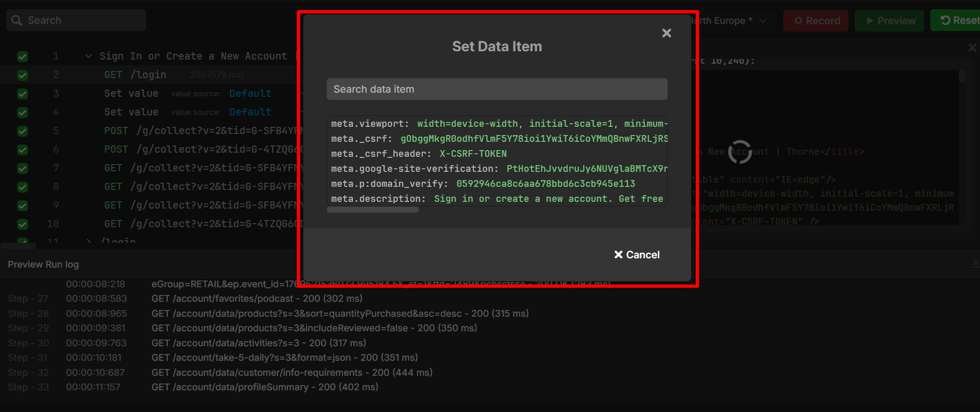980x412 pixels.
Task: Close the Set Data Item dialog
Action: [667, 33]
